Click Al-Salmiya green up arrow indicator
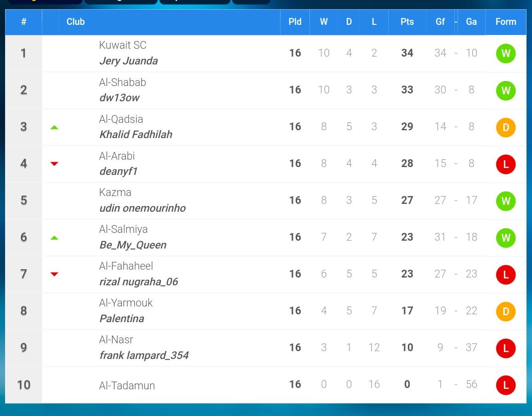532x416 pixels. click(54, 238)
